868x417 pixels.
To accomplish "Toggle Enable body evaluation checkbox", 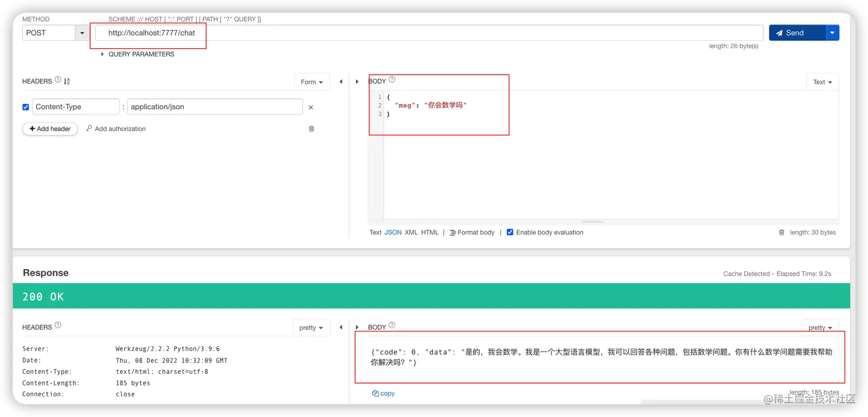I will coord(510,232).
